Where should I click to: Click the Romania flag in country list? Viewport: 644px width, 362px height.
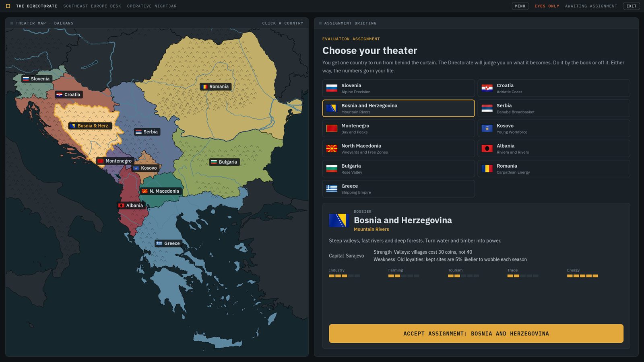pyautogui.click(x=487, y=169)
